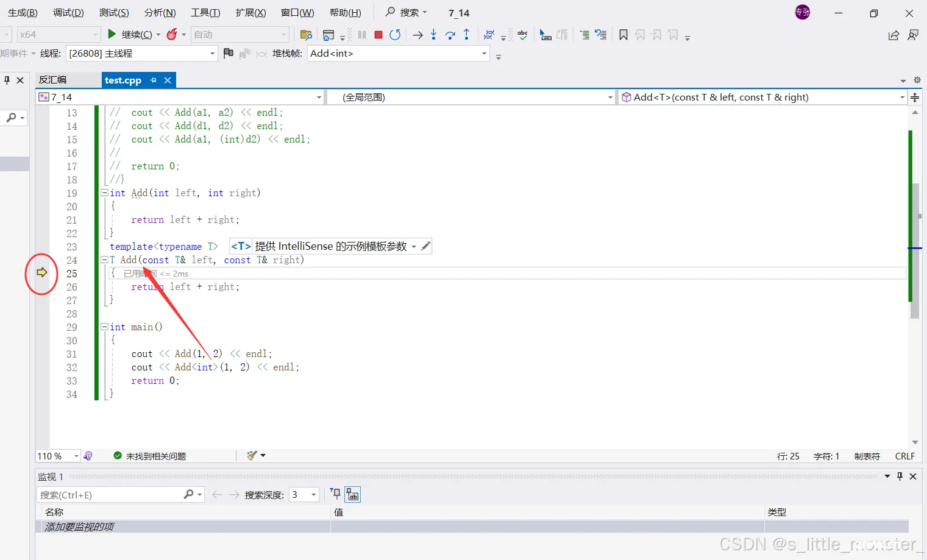Open the 工具(T) Tools menu

[205, 13]
